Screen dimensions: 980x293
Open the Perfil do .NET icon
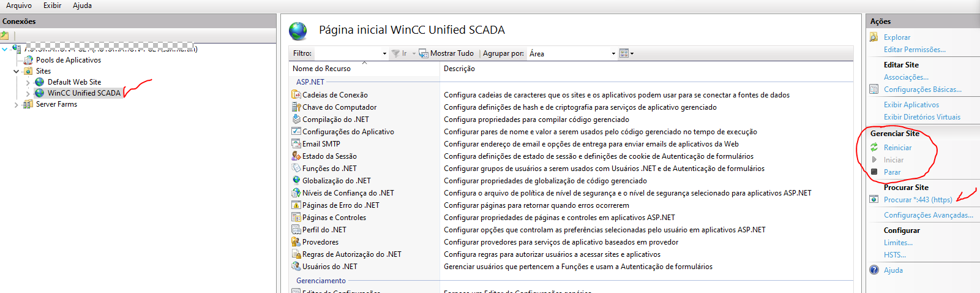pyautogui.click(x=296, y=230)
